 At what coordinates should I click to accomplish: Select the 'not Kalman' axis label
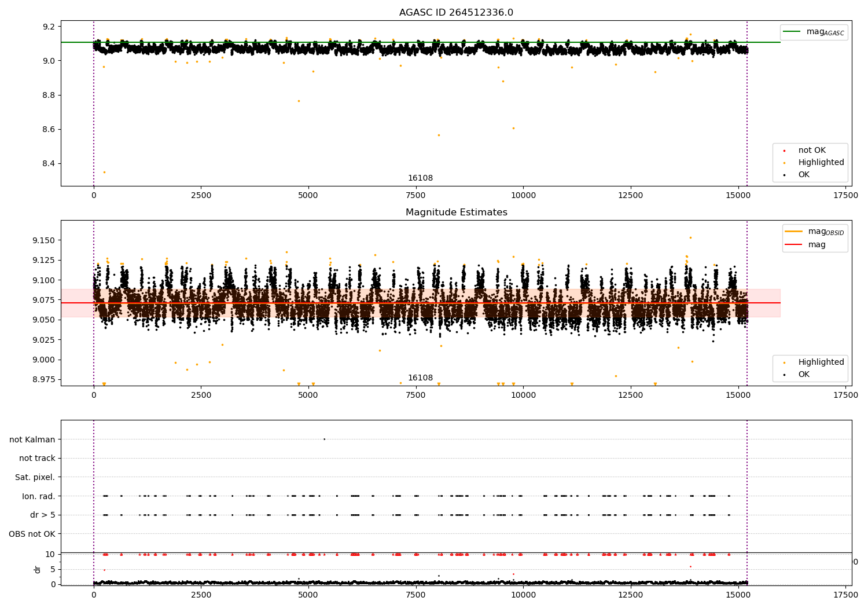(x=32, y=439)
